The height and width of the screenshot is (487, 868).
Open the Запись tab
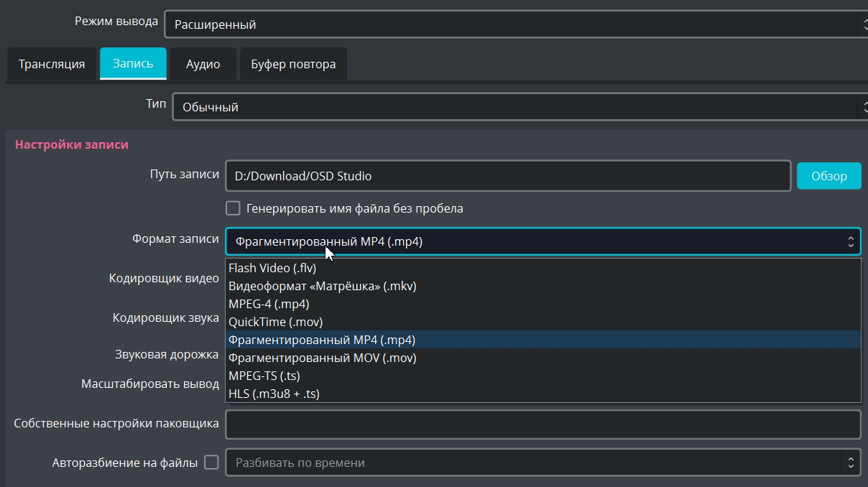click(x=133, y=63)
